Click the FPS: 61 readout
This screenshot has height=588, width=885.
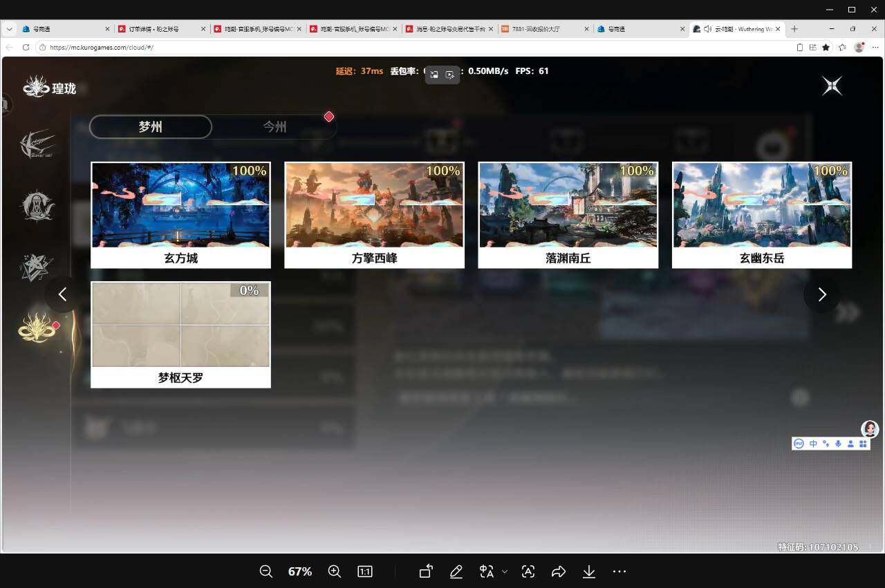[532, 71]
